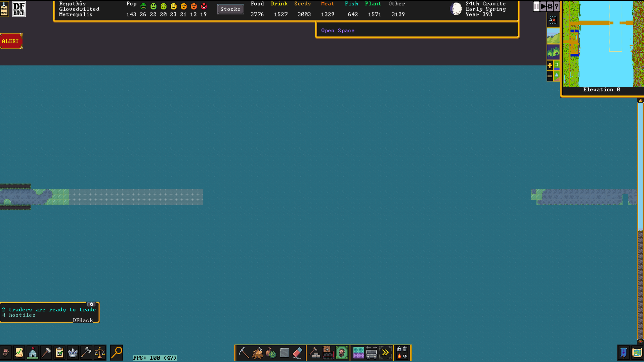644x362 pixels.
Task: Open the zones grid icon
Action: pyautogui.click(x=358, y=353)
